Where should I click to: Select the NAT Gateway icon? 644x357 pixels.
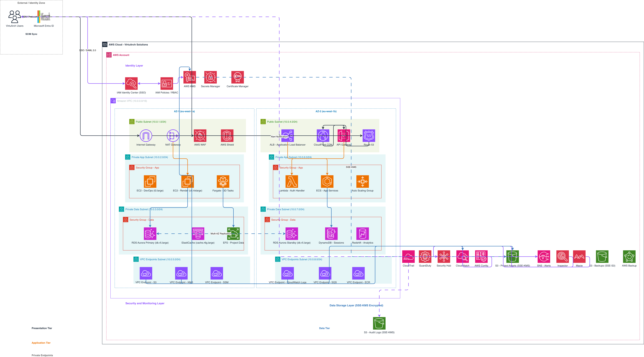(x=173, y=136)
